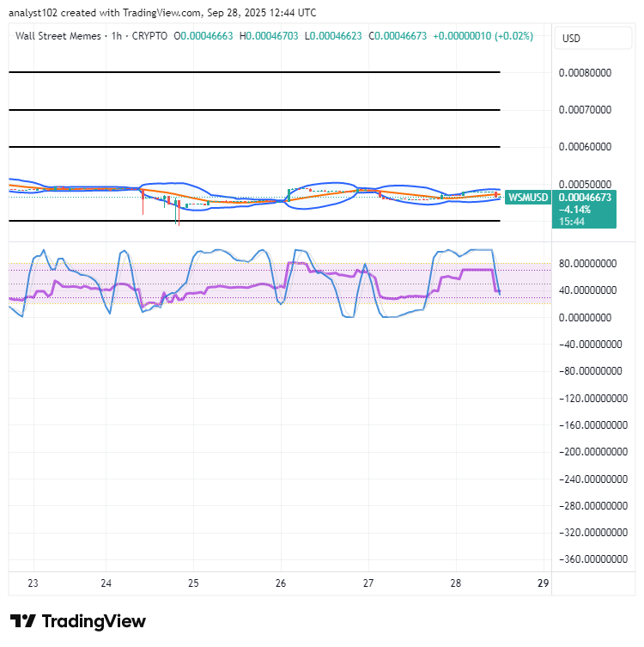This screenshot has height=647, width=644.
Task: Click the -200.00000000 indicator scale label
Action: (593, 452)
